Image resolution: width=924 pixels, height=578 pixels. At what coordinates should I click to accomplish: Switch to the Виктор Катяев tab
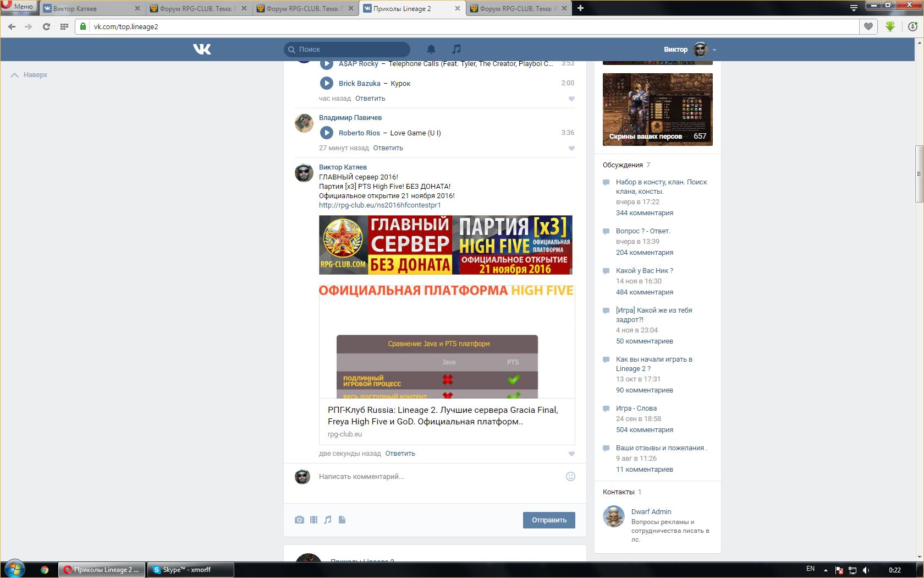tap(91, 8)
